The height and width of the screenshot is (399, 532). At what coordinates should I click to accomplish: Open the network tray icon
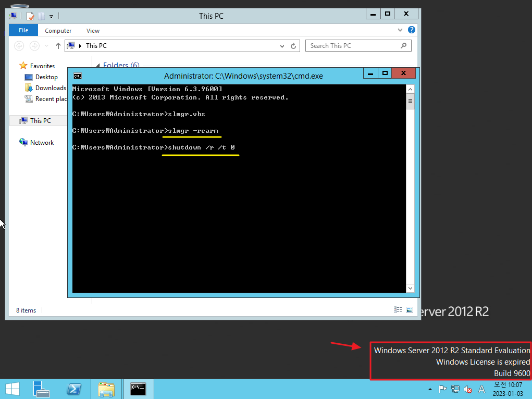pos(455,389)
